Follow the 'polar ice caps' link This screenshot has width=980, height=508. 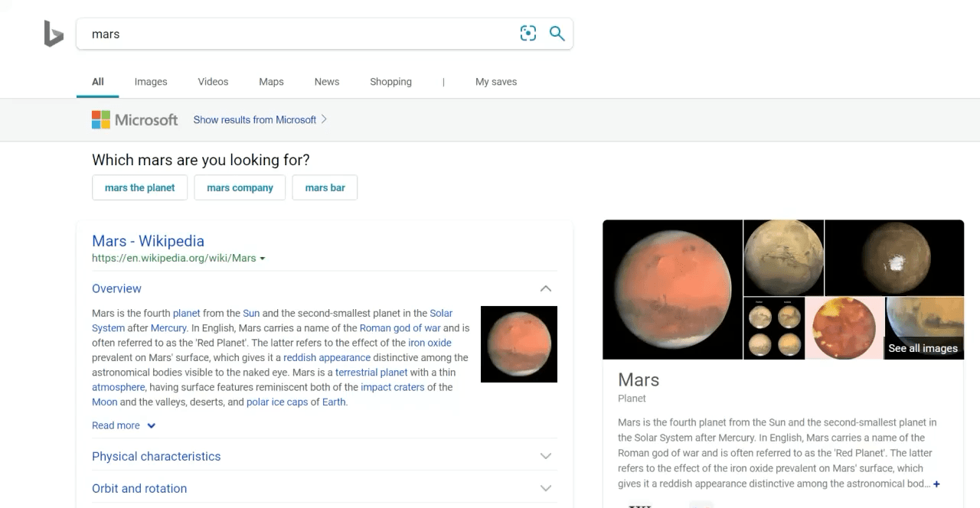point(277,402)
